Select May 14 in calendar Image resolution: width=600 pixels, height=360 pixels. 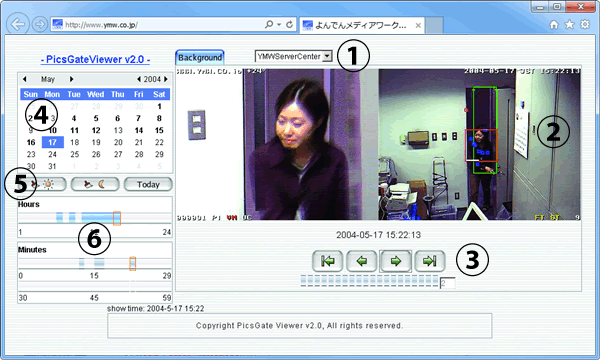[139, 130]
